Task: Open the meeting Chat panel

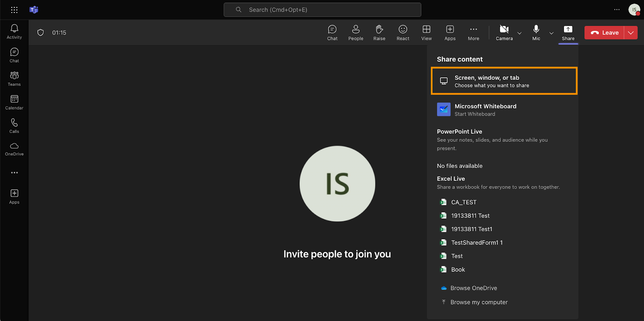Action: [x=332, y=33]
